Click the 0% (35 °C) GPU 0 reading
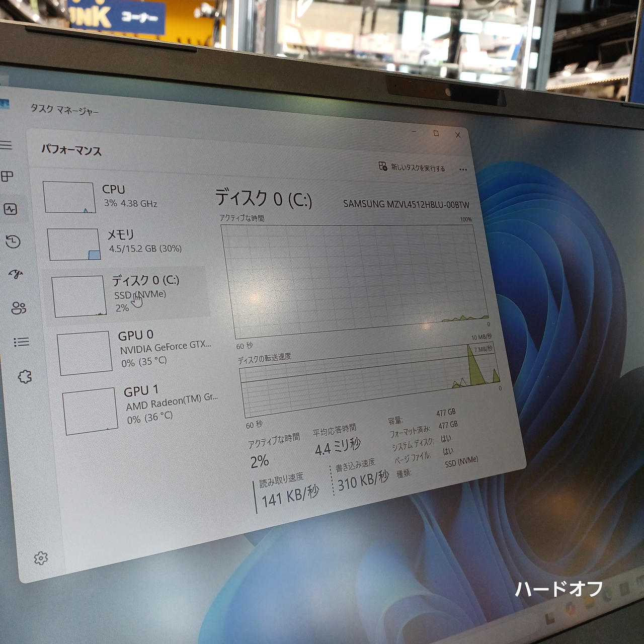Image resolution: width=644 pixels, height=644 pixels. click(144, 362)
